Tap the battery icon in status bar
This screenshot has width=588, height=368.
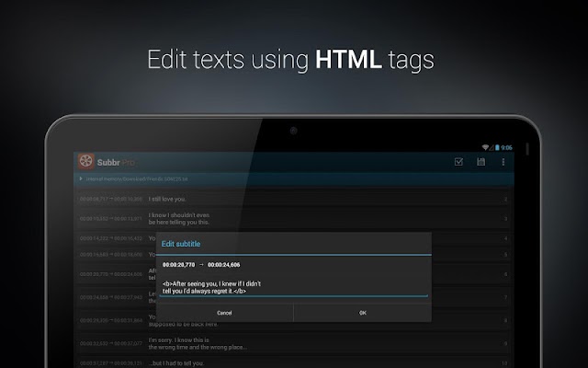497,147
